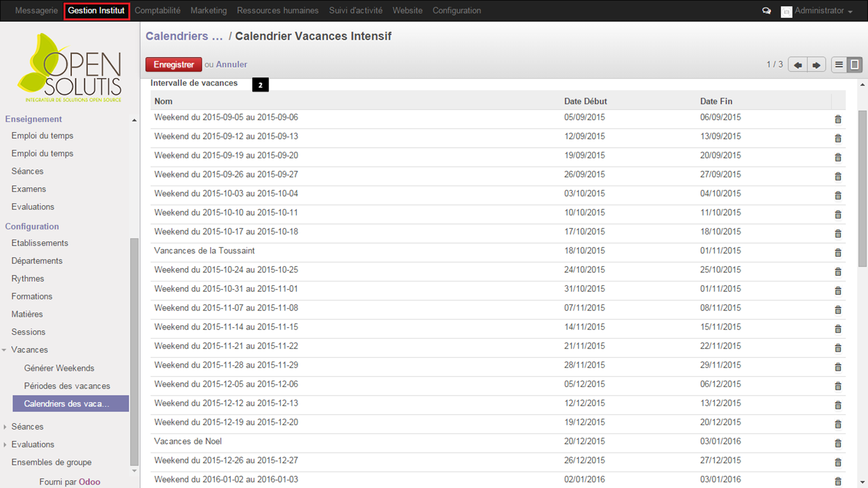Delete the Weekend du 2015-11-14 row

click(x=838, y=329)
